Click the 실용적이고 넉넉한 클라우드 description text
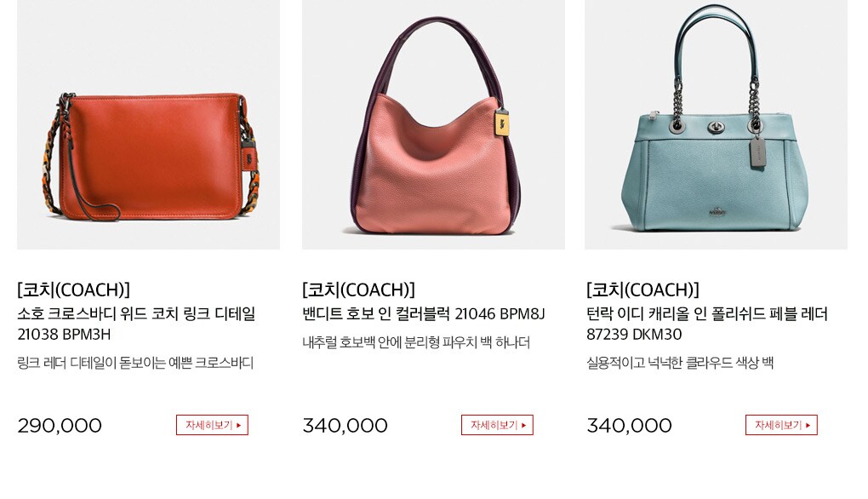The height and width of the screenshot is (499, 868). (x=680, y=363)
